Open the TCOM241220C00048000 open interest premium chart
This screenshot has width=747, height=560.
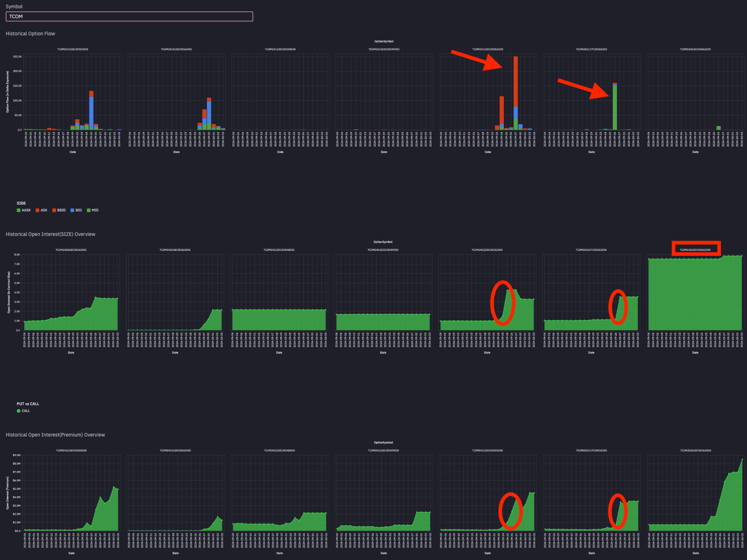tap(280, 493)
